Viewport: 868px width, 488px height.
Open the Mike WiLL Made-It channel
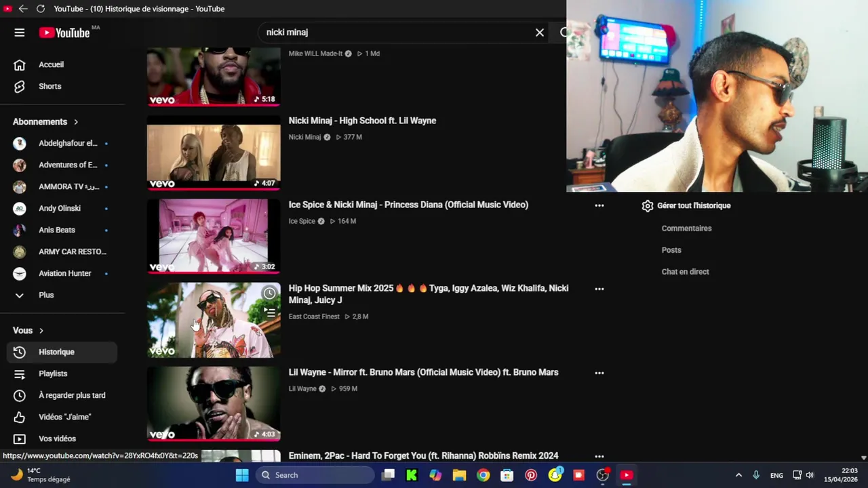pyautogui.click(x=315, y=54)
